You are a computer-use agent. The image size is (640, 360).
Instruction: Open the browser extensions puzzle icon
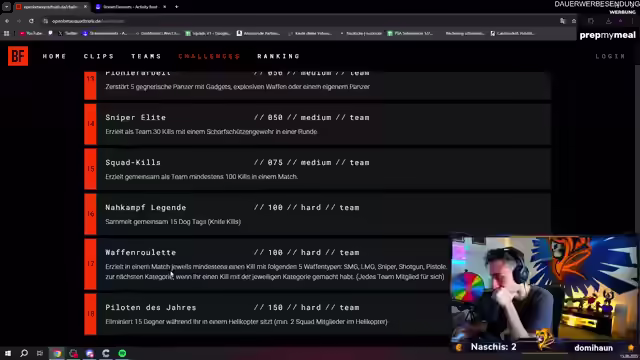coord(591,21)
